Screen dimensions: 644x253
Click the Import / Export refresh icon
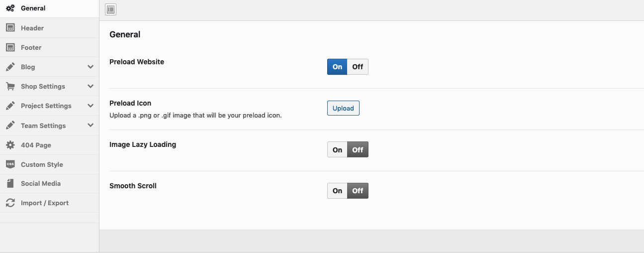10,203
